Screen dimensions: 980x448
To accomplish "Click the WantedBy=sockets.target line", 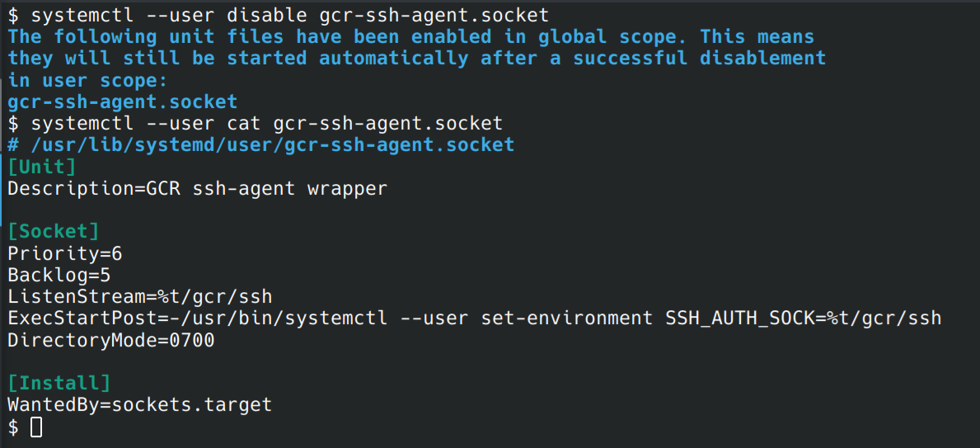I will point(140,405).
